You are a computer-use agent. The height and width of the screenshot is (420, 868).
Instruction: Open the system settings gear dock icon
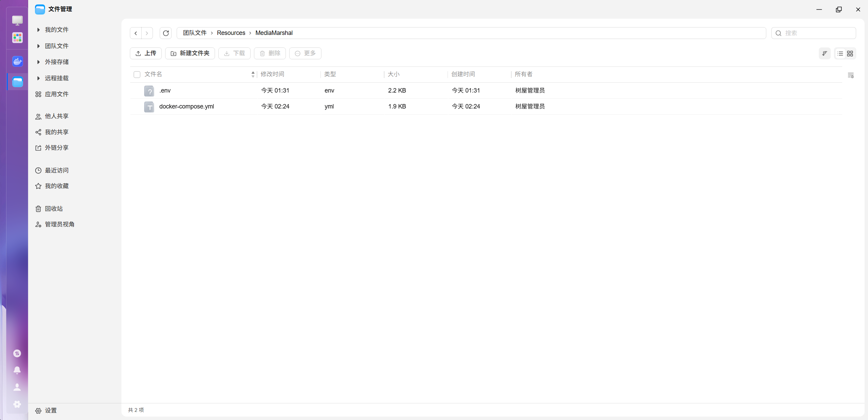point(17,404)
